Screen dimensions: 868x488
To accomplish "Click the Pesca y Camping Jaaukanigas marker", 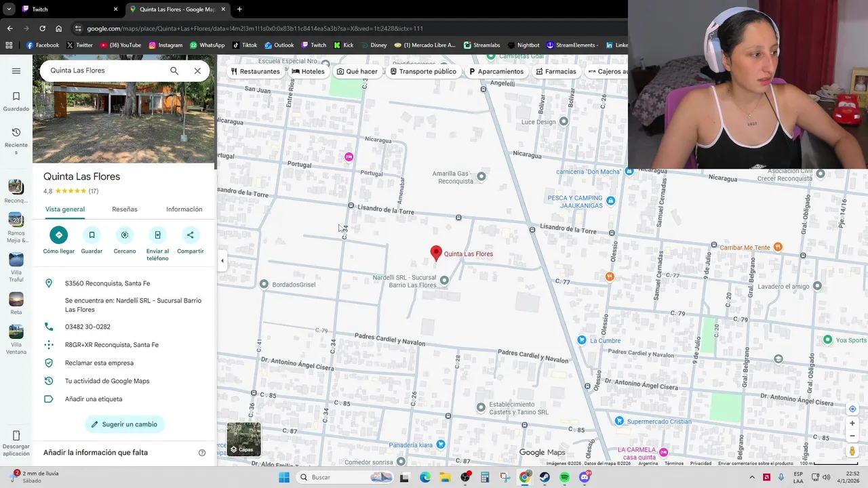I will (610, 201).
